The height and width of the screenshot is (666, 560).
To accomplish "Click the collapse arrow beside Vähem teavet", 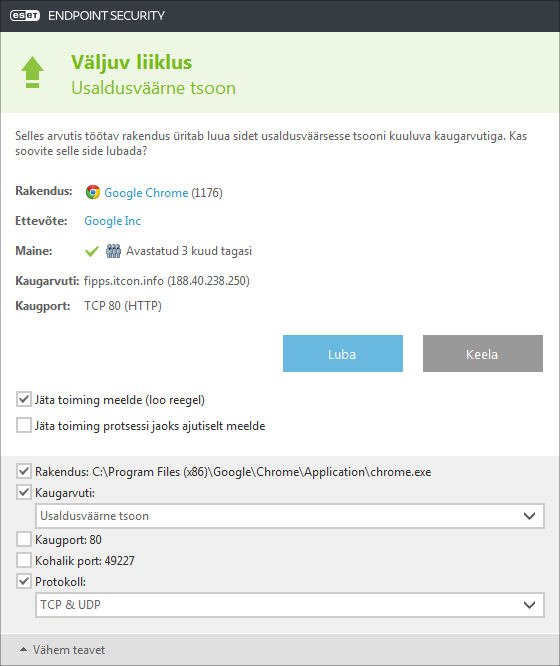I will (24, 649).
